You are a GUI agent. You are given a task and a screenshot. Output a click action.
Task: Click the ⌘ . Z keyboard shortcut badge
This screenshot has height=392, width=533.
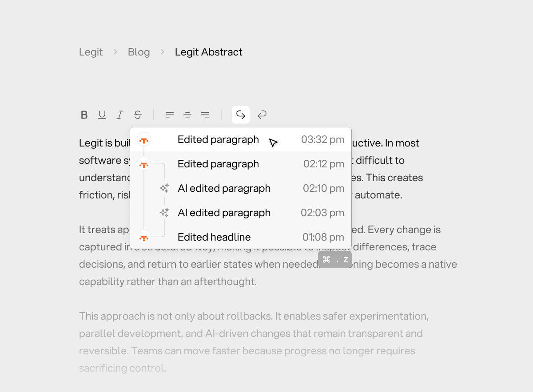[335, 260]
